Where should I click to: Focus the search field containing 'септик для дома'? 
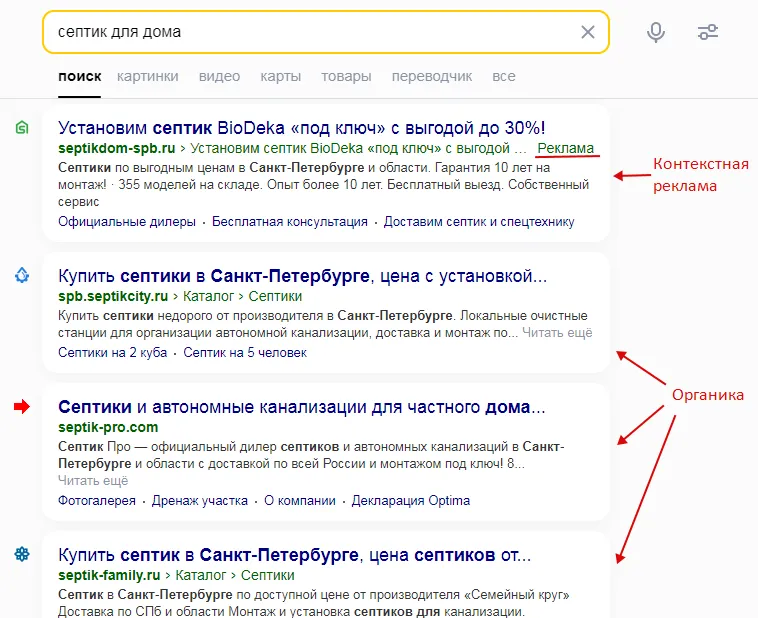point(325,32)
